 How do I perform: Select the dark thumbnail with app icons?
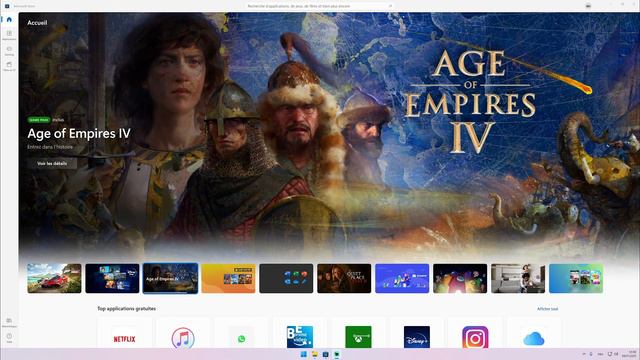pyautogui.click(x=286, y=278)
